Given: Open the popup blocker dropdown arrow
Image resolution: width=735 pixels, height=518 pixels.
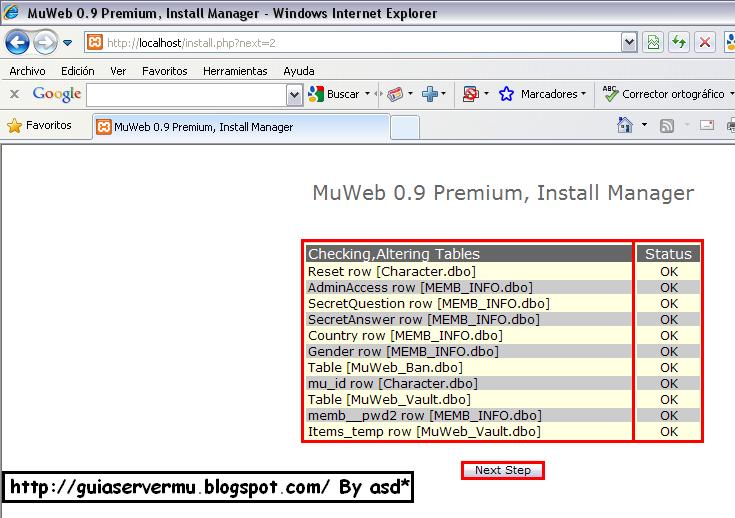Looking at the screenshot, I should coord(487,94).
